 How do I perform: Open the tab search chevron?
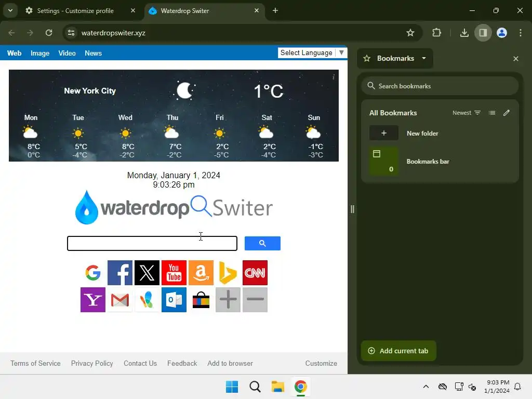pos(10,10)
